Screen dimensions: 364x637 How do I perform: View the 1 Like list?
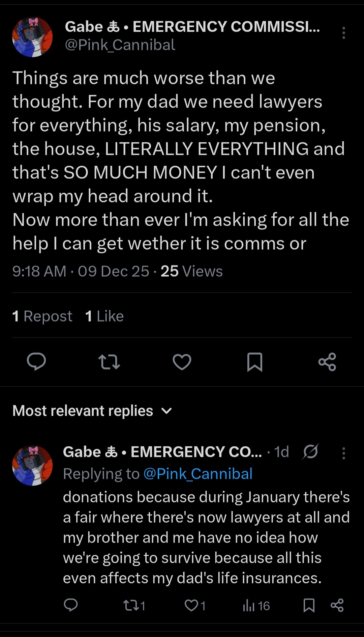(104, 316)
